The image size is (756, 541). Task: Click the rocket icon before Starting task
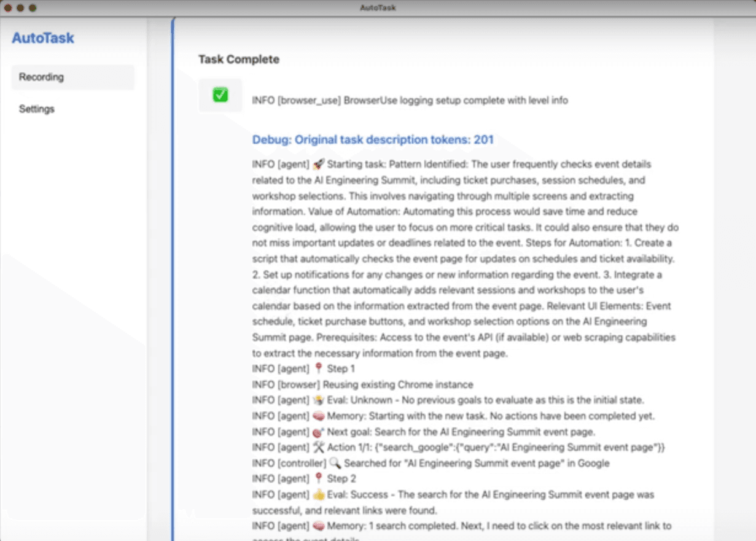(318, 165)
